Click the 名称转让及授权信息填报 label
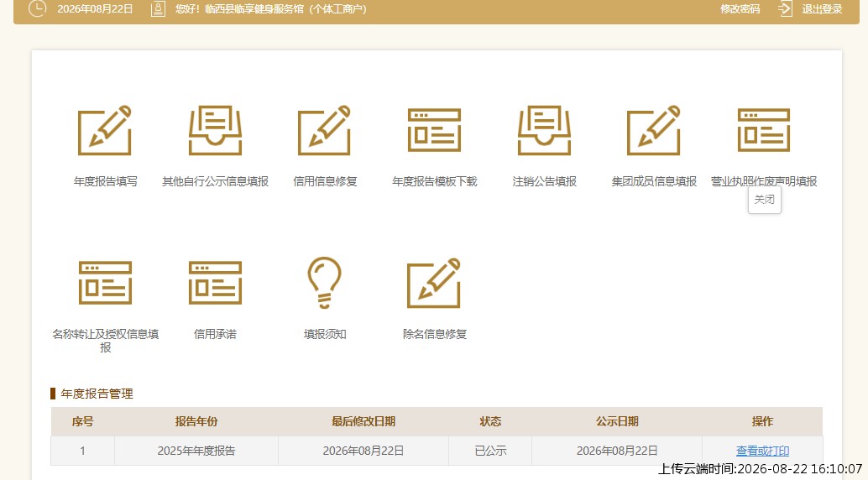This screenshot has width=868, height=480. (x=105, y=341)
